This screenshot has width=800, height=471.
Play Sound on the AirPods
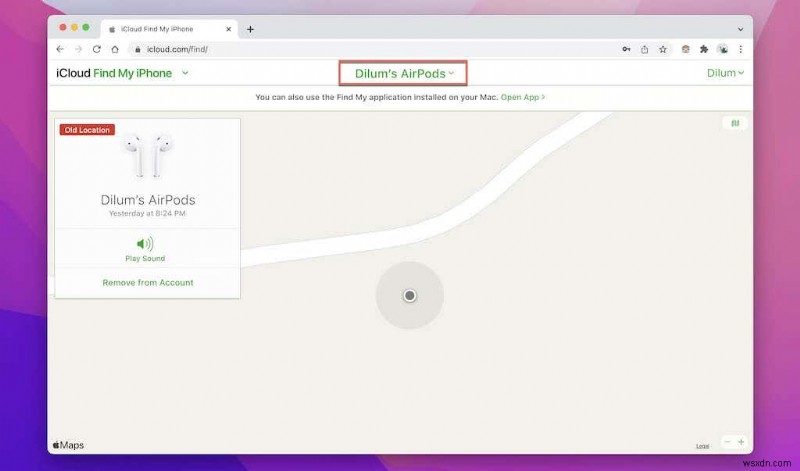click(x=145, y=249)
